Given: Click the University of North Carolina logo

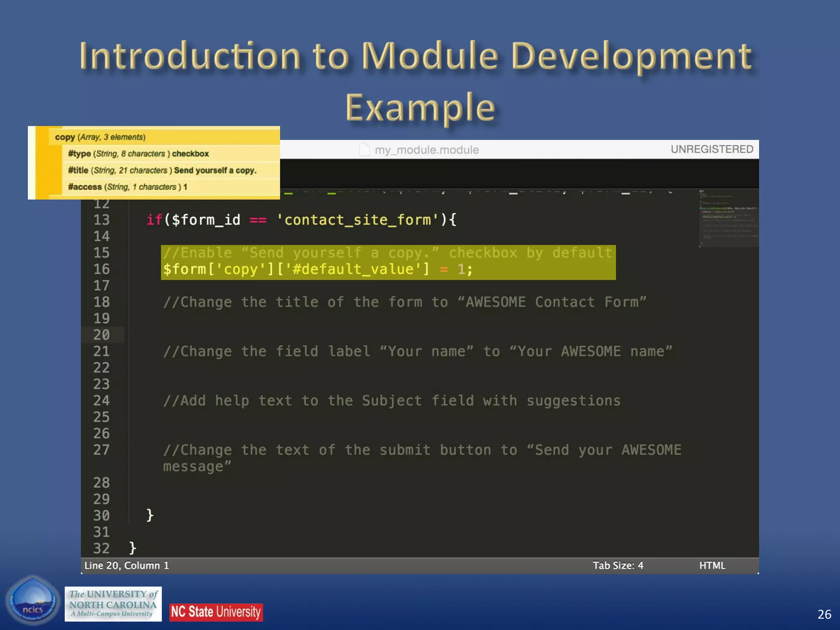Looking at the screenshot, I should [113, 604].
